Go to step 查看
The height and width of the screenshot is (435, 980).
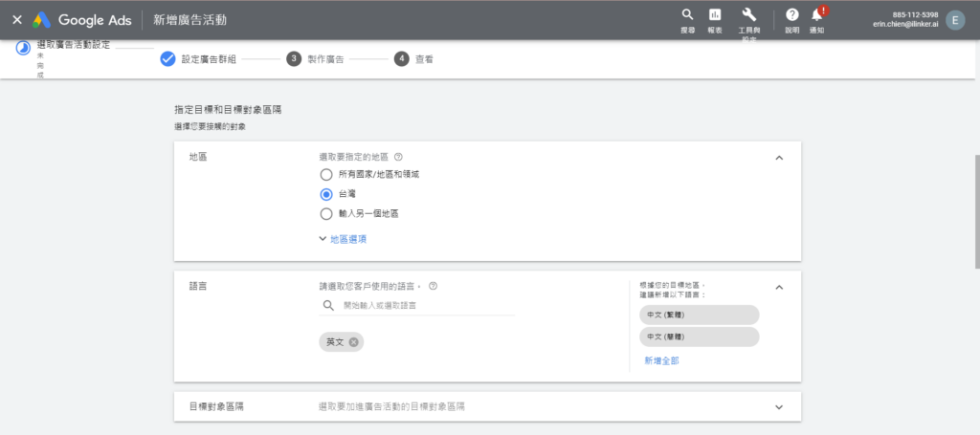click(424, 60)
